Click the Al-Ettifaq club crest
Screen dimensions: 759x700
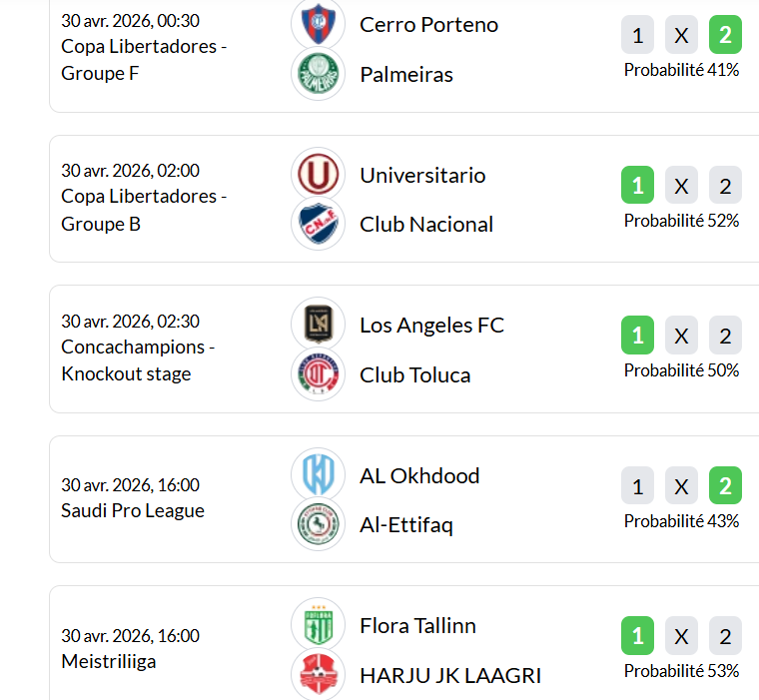click(318, 525)
